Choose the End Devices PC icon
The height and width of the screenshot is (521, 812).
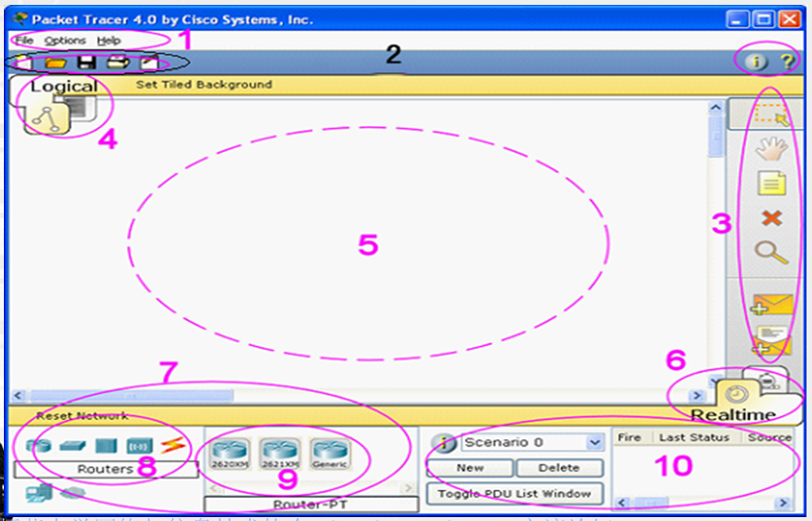tap(39, 493)
